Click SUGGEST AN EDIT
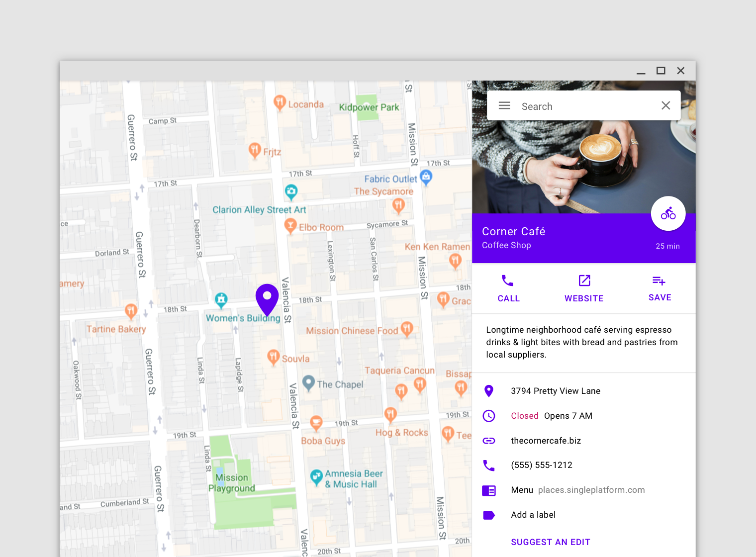The width and height of the screenshot is (756, 557). (x=551, y=542)
